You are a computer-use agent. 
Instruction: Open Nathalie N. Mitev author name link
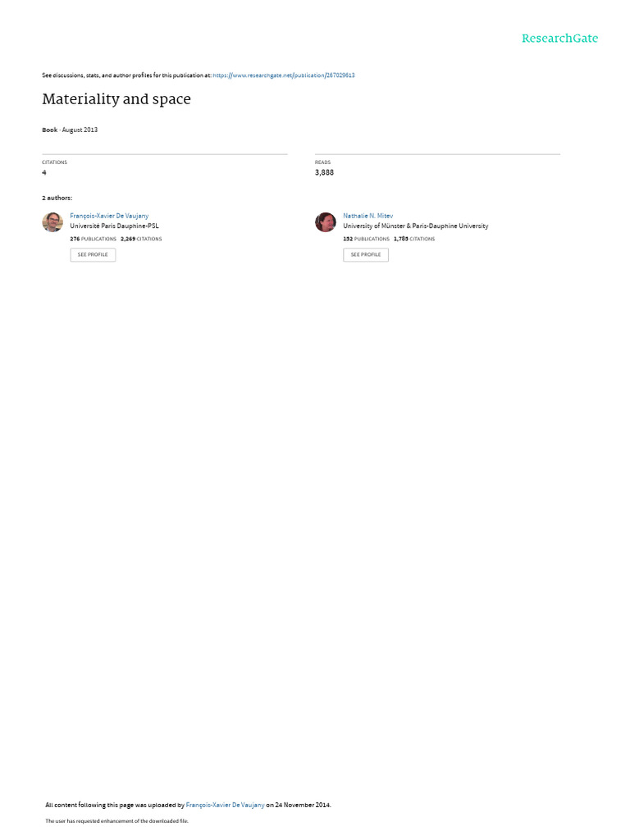pyautogui.click(x=368, y=216)
